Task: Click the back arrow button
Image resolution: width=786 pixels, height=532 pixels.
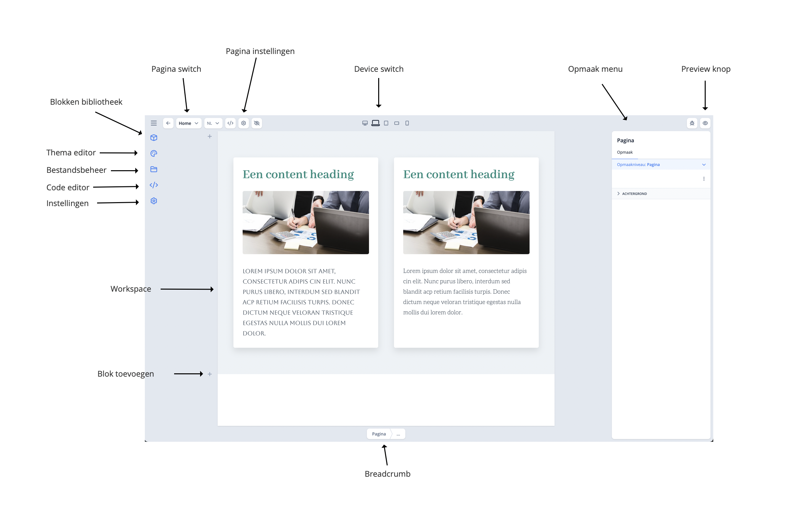Action: tap(168, 123)
